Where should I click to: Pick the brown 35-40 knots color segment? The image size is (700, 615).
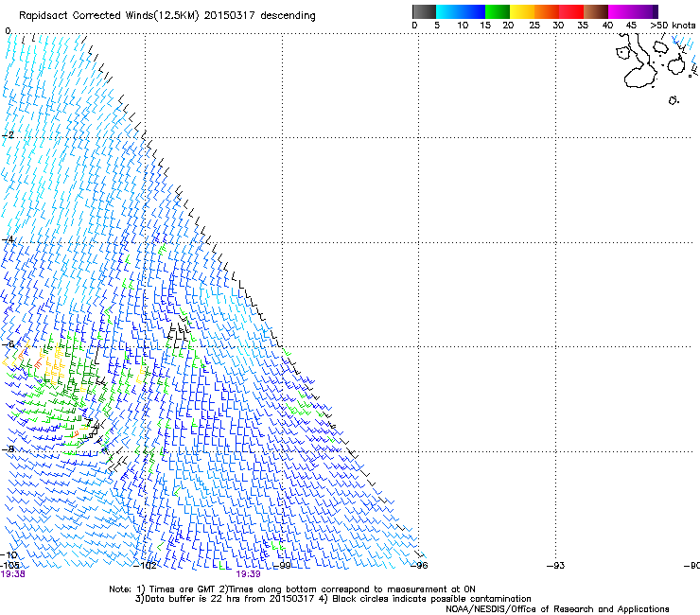click(596, 11)
